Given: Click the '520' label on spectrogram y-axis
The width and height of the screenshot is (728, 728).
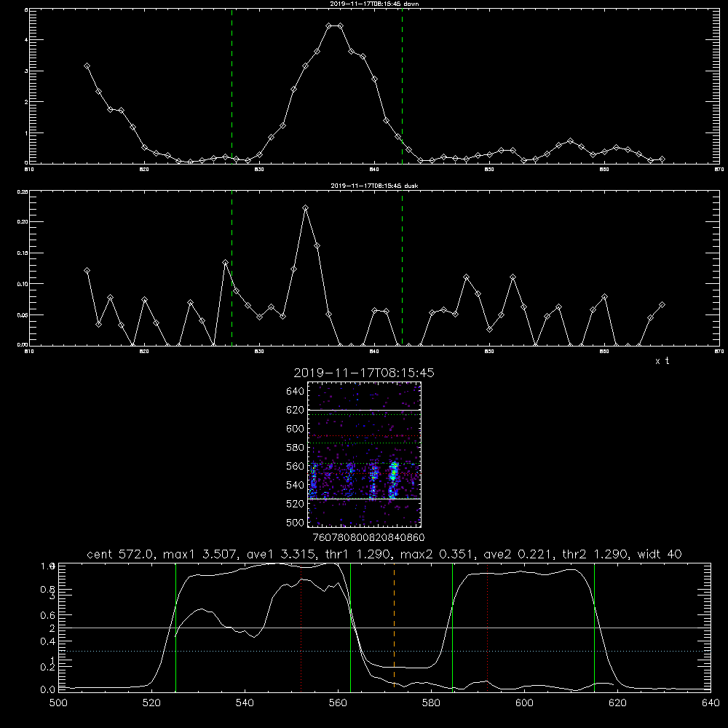Looking at the screenshot, I should tap(296, 504).
